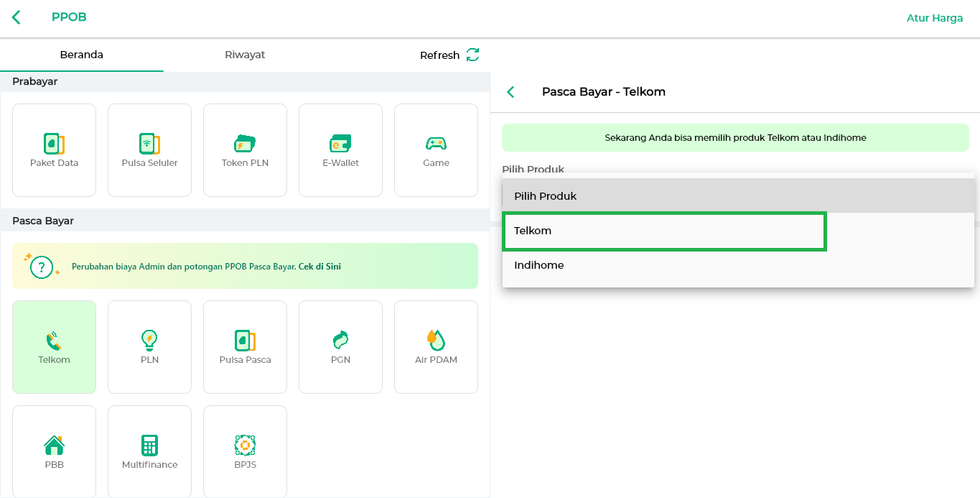Click the Pasca Bayar section heading

tap(43, 221)
